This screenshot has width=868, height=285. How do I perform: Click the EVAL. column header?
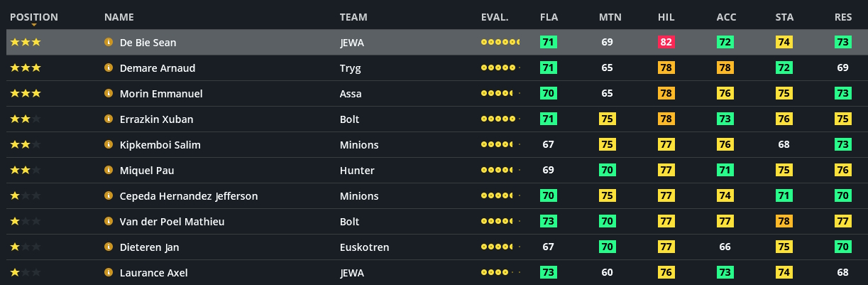pos(495,17)
